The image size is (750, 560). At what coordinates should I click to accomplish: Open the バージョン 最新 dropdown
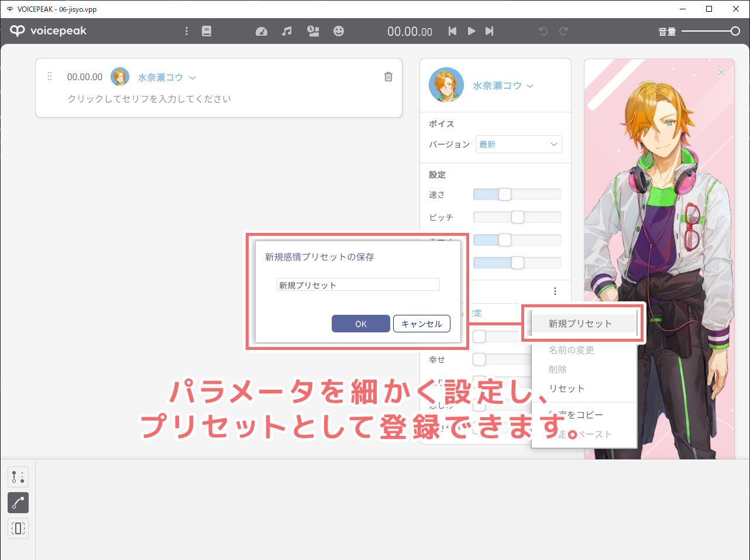tap(519, 145)
